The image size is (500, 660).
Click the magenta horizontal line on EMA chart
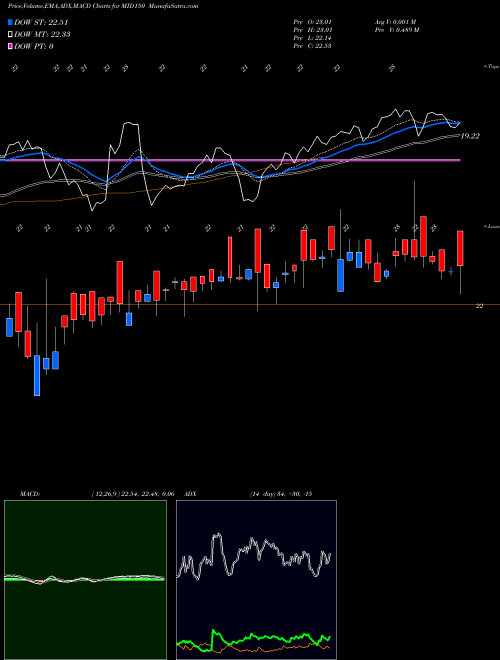click(x=230, y=160)
